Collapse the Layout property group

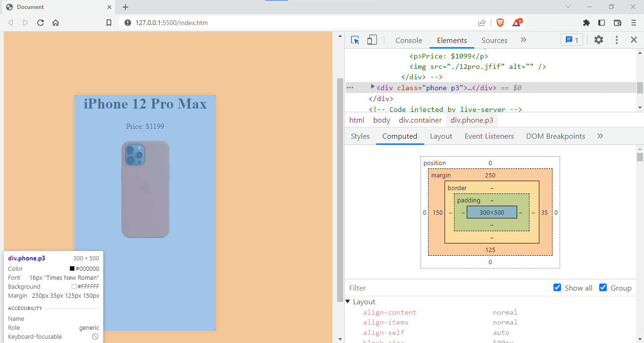click(348, 302)
